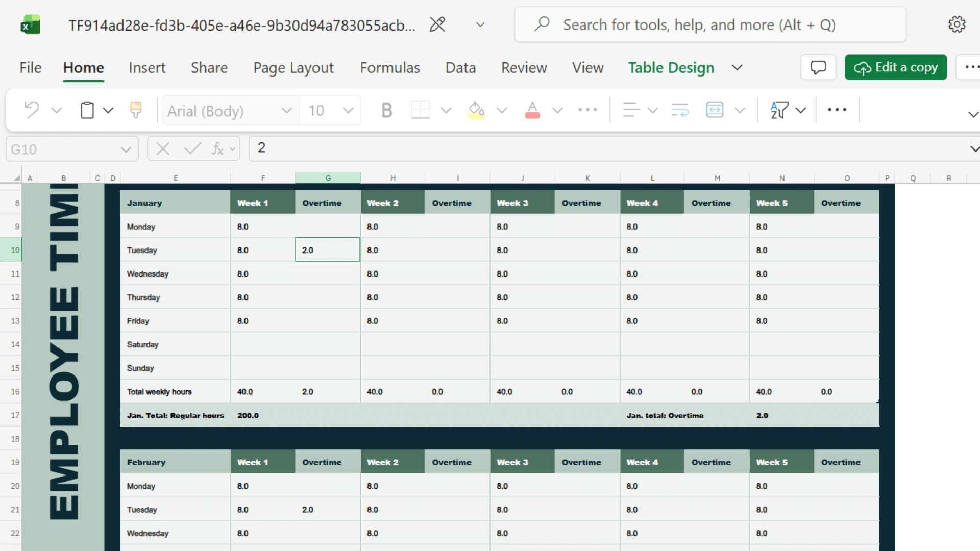Image resolution: width=980 pixels, height=551 pixels.
Task: Click the insert function fx icon
Action: coord(218,149)
